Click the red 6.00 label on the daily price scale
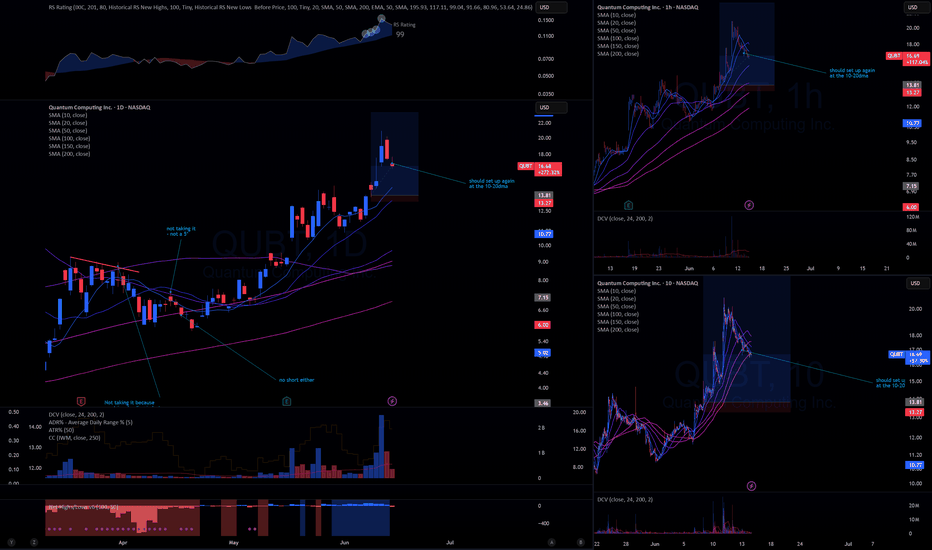This screenshot has width=932, height=550. [x=543, y=325]
